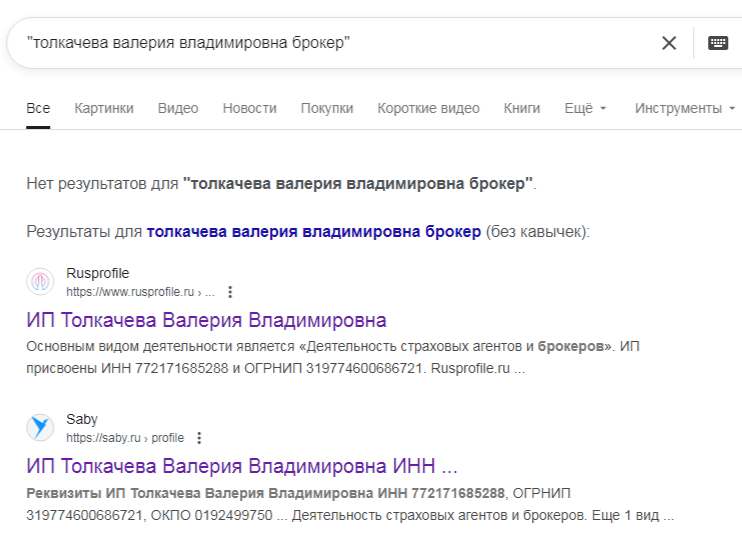Click the 'Нет результатов для' message
The width and height of the screenshot is (742, 542).
coord(281,184)
